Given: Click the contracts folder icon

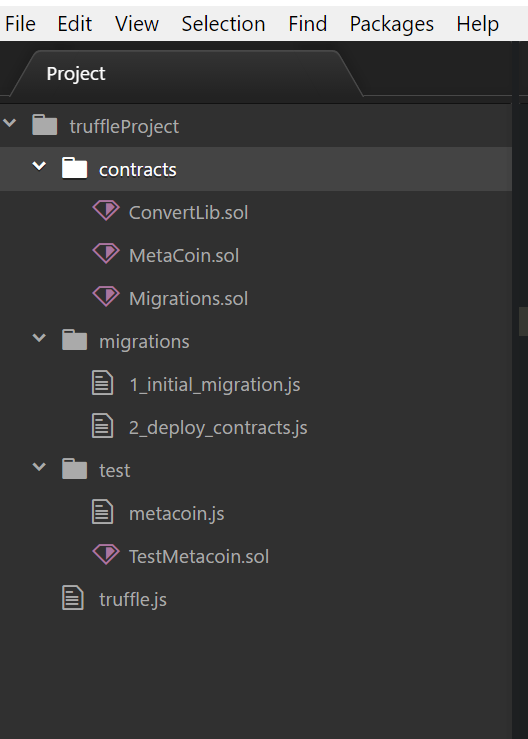Looking at the screenshot, I should tap(74, 168).
